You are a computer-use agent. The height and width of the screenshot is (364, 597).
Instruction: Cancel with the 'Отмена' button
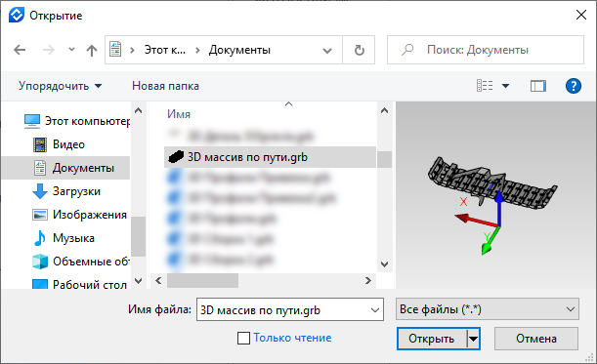536,339
